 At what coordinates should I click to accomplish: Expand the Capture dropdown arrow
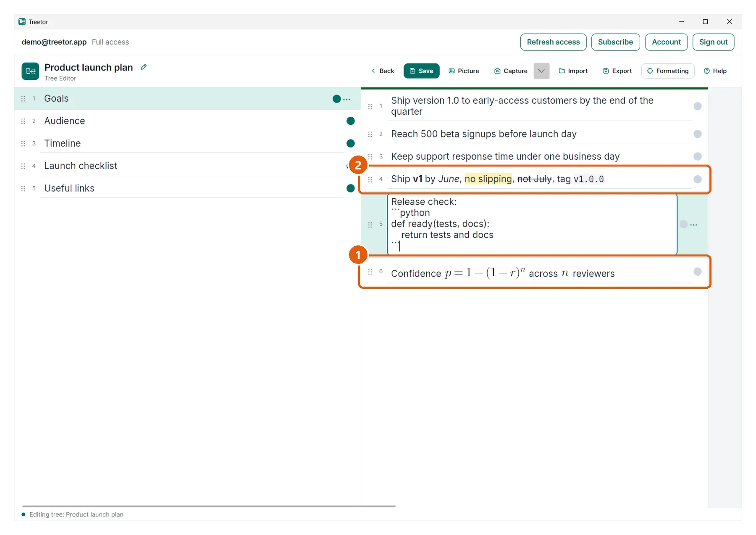[x=541, y=71]
